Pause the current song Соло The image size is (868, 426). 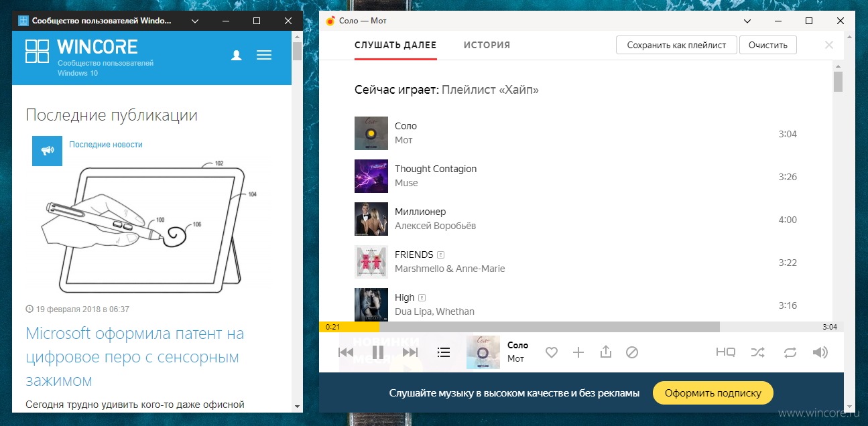pos(378,352)
